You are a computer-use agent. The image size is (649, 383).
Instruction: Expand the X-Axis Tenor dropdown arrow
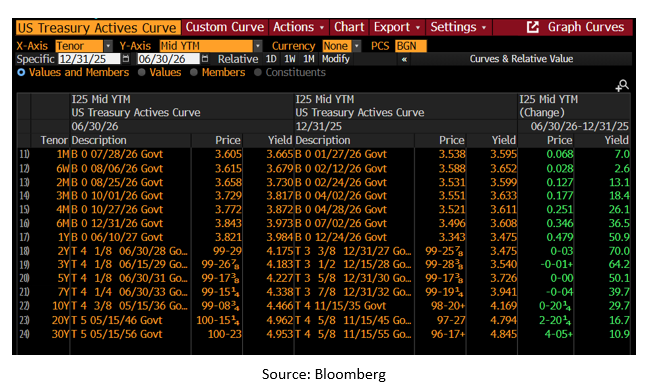click(x=108, y=46)
